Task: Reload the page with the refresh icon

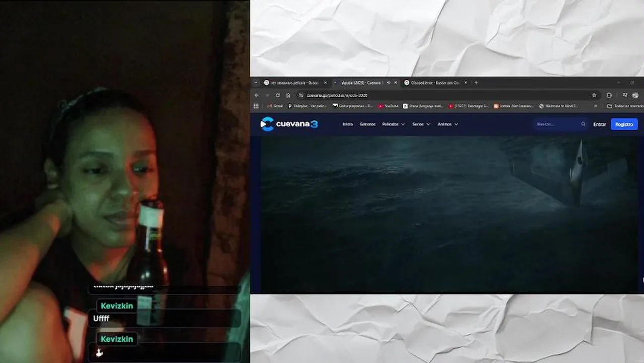Action: tap(278, 95)
